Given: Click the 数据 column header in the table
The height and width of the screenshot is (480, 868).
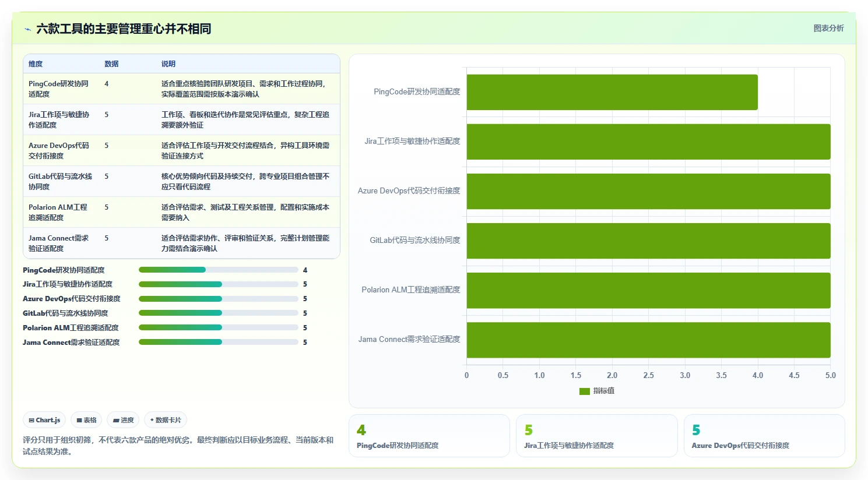Looking at the screenshot, I should click(x=111, y=64).
